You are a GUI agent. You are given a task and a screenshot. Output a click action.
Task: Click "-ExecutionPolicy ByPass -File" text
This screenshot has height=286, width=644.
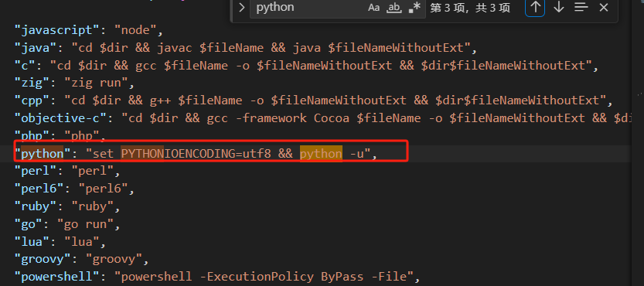[306, 277]
